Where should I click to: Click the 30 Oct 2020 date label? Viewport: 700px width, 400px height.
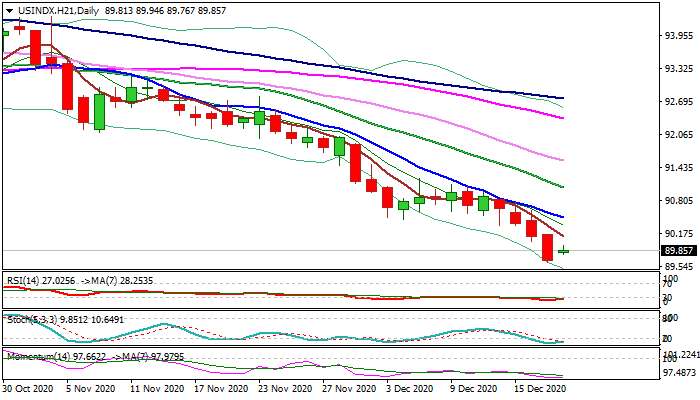30,387
